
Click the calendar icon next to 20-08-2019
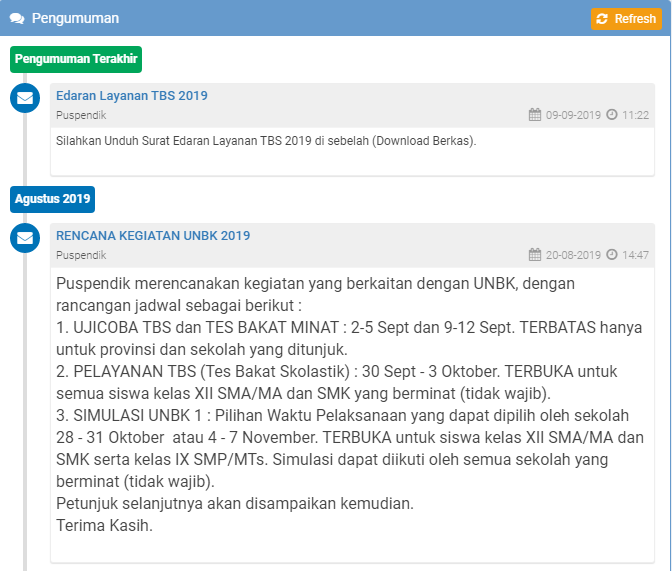point(535,255)
